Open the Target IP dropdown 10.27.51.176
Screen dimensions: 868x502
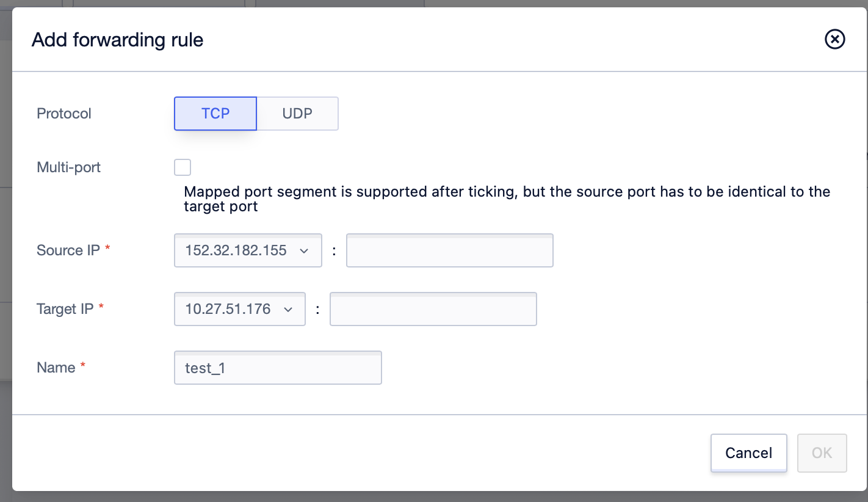[x=240, y=309]
